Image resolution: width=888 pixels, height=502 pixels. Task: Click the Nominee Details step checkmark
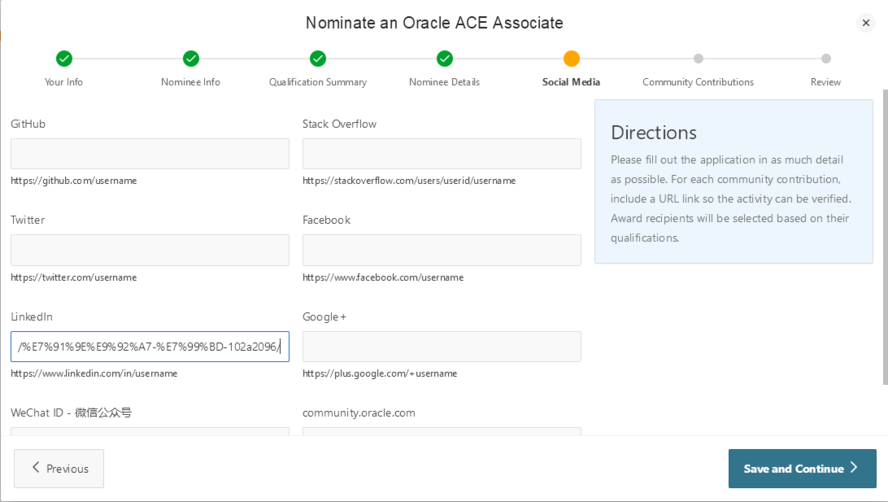[x=444, y=59]
